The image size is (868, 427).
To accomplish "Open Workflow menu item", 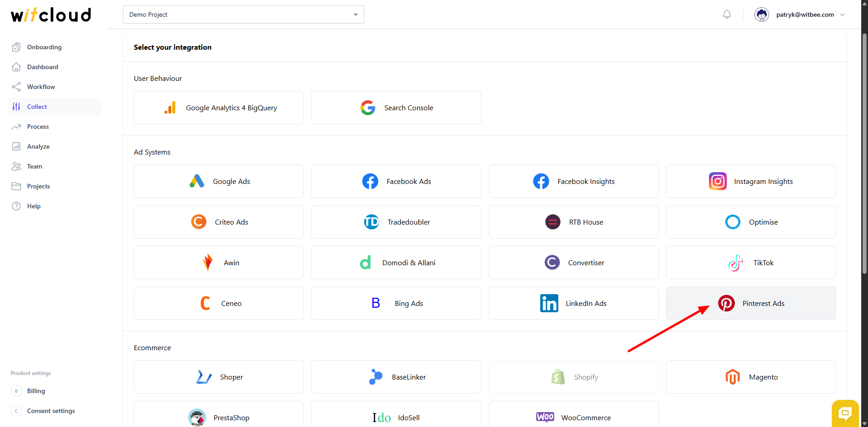I will pyautogui.click(x=54, y=87).
